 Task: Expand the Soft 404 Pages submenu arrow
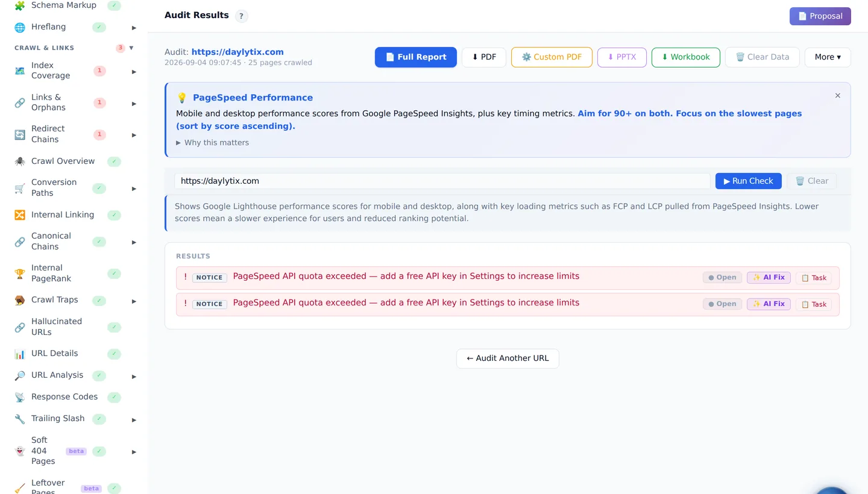pos(134,452)
